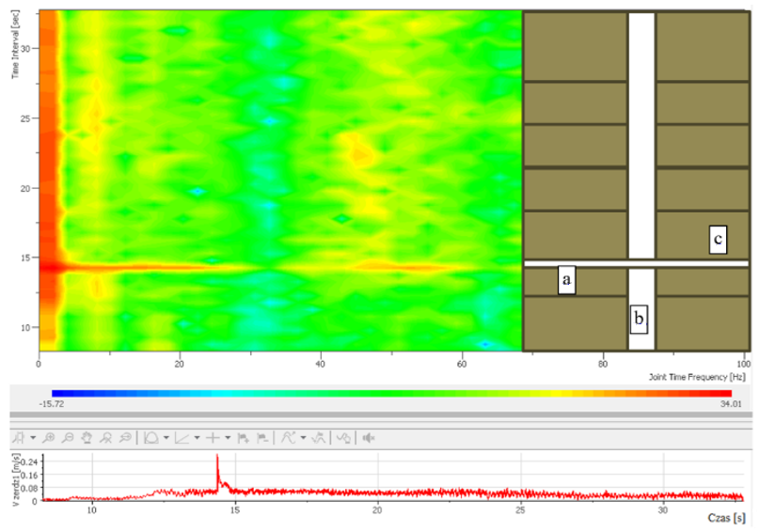760x532 pixels.
Task: Click the velocity peak in the time signal
Action: coord(217,457)
